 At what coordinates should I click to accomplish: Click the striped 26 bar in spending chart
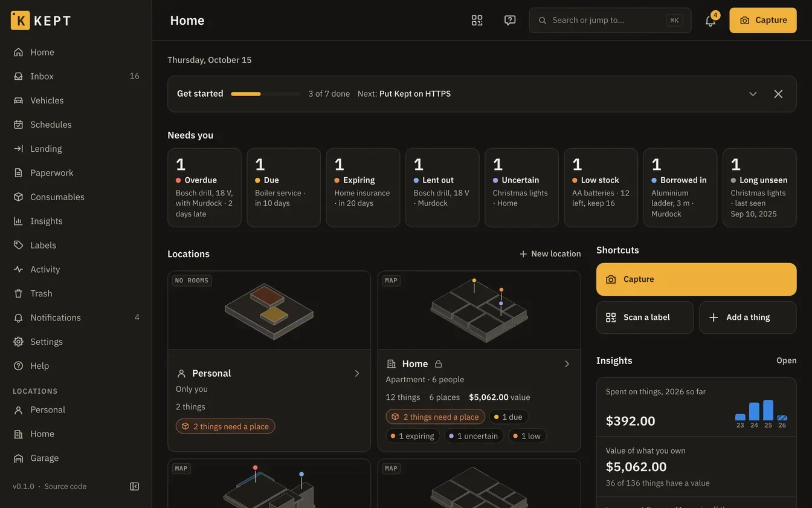pyautogui.click(x=782, y=418)
